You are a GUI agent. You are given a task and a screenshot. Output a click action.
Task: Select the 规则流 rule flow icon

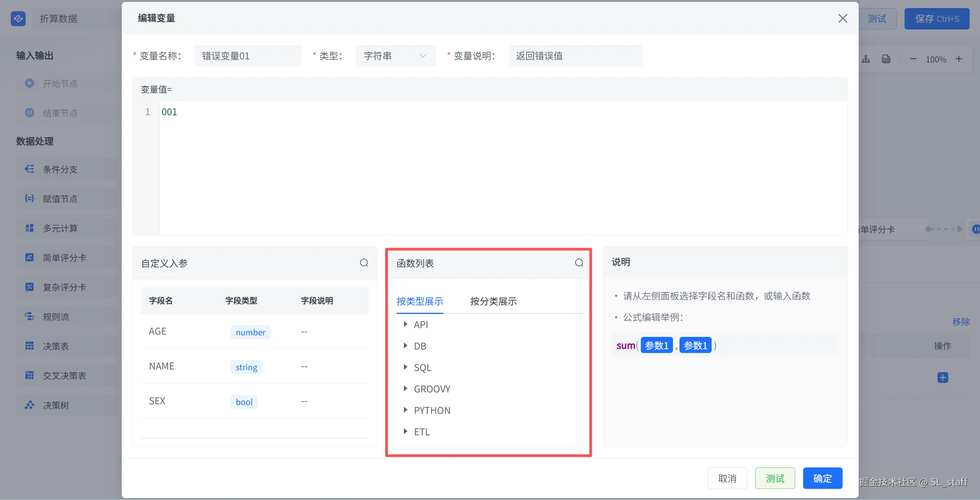[29, 316]
